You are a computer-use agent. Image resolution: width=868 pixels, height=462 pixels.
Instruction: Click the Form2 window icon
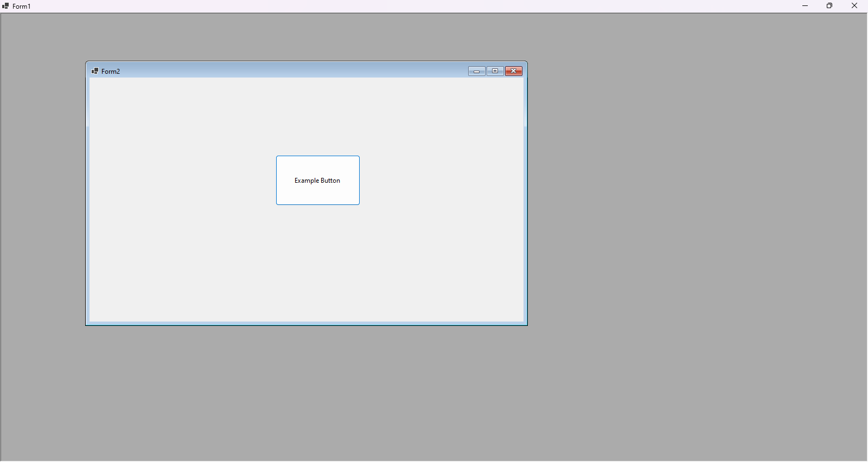point(95,71)
